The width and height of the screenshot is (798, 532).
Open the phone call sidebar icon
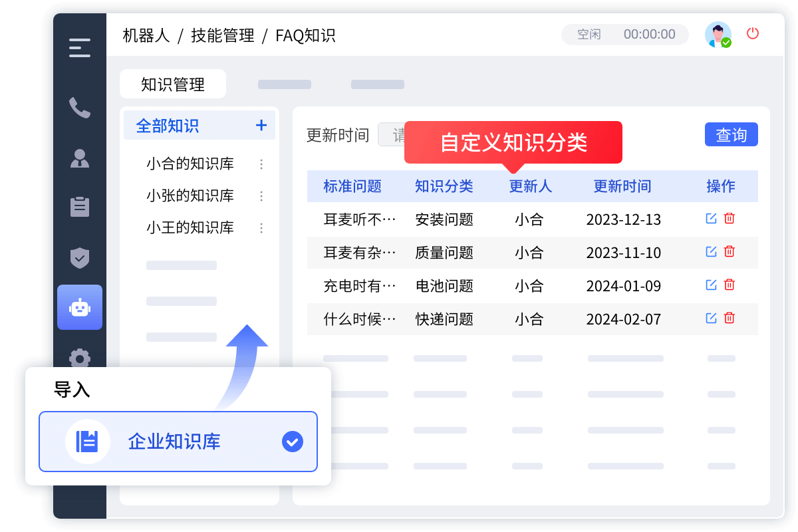coord(80,108)
